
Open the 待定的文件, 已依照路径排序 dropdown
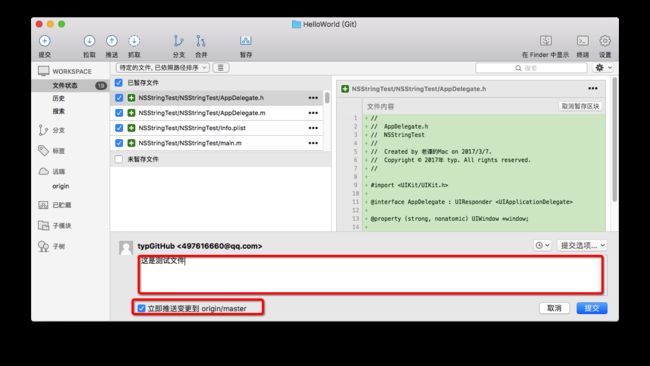(162, 68)
